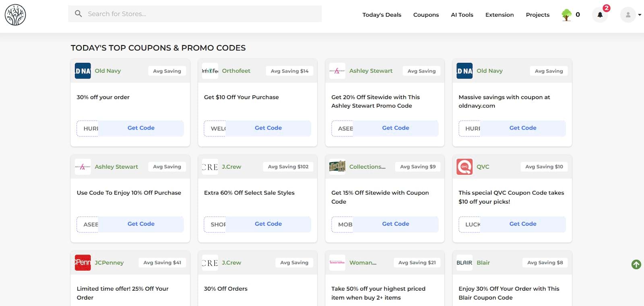Expand the account dropdown arrow
Viewport: 644px width, 306px height.
(x=640, y=15)
